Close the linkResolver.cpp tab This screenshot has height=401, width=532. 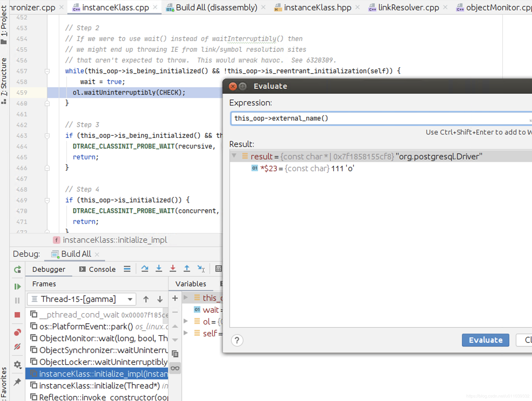click(x=445, y=7)
